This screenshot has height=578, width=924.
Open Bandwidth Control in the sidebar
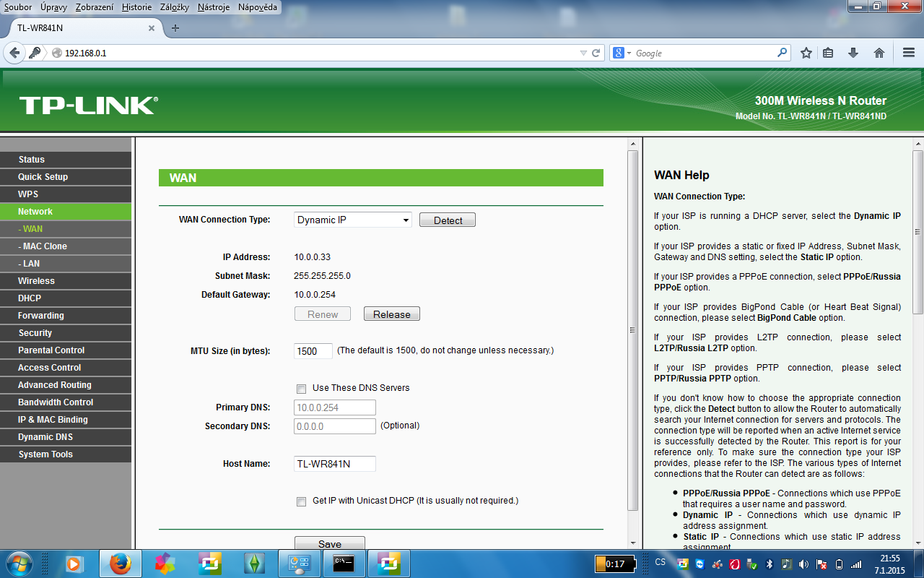coord(66,402)
